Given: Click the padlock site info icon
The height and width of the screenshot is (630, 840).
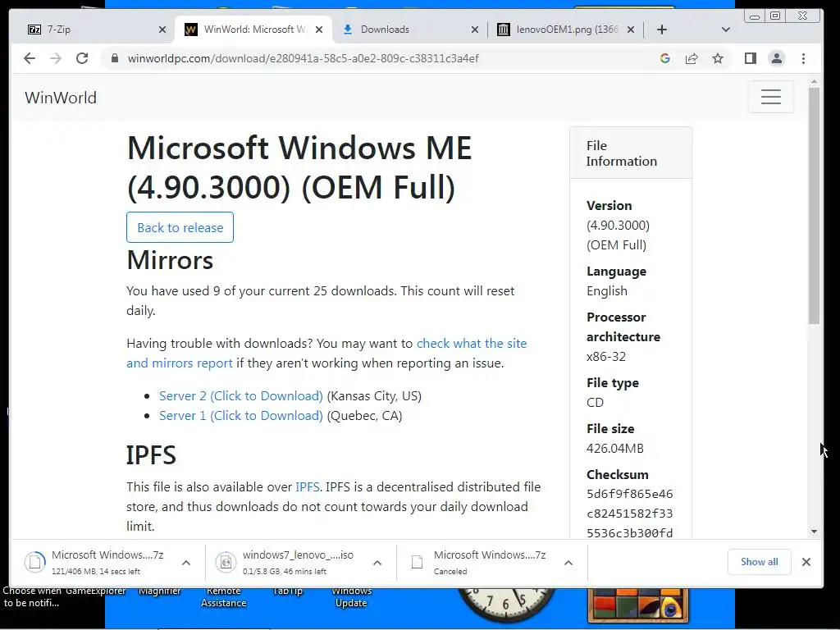Looking at the screenshot, I should coord(114,58).
